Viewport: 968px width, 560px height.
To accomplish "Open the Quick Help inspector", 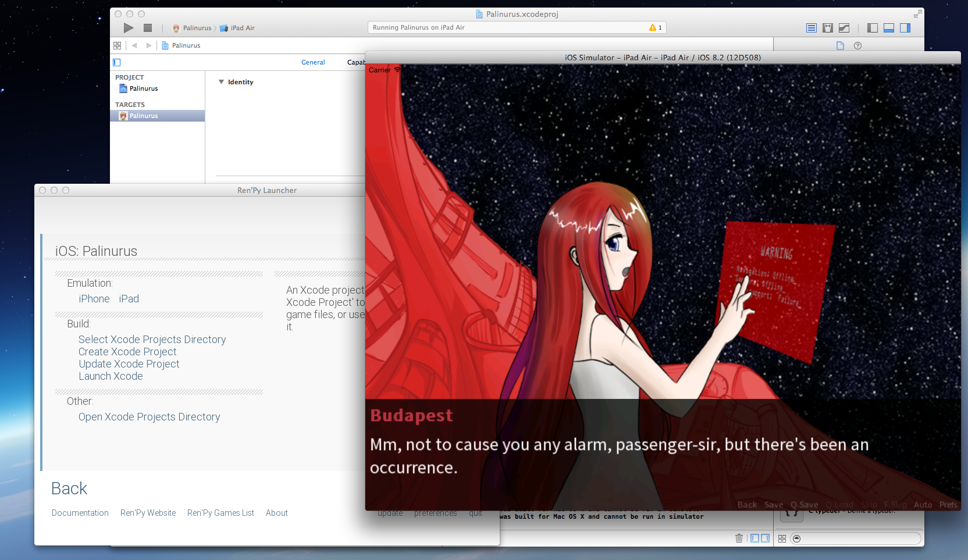I will 857,45.
